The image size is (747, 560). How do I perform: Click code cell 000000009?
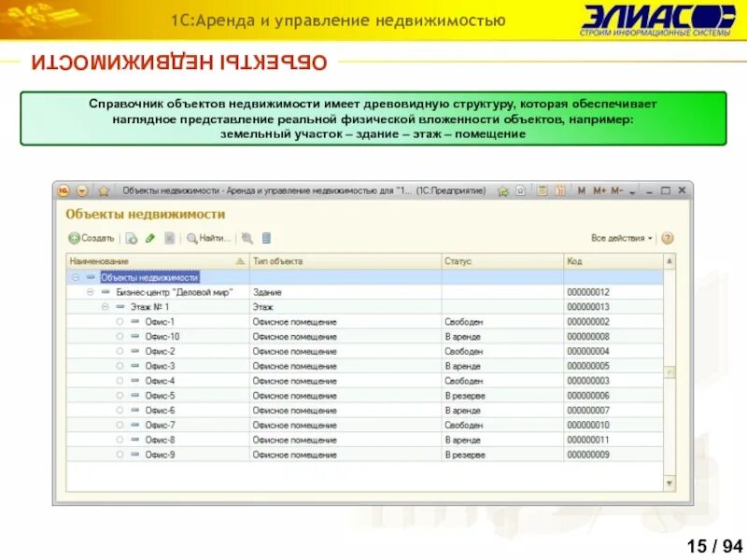(613, 455)
